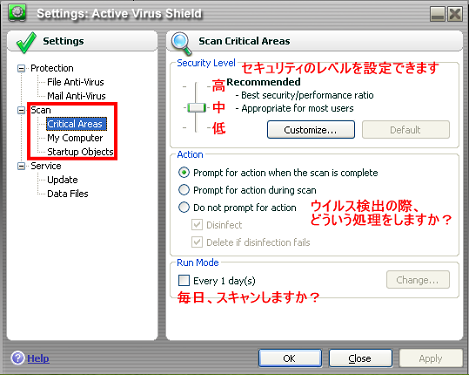Open Data Files settings
The image size is (469, 375).
coord(68,194)
